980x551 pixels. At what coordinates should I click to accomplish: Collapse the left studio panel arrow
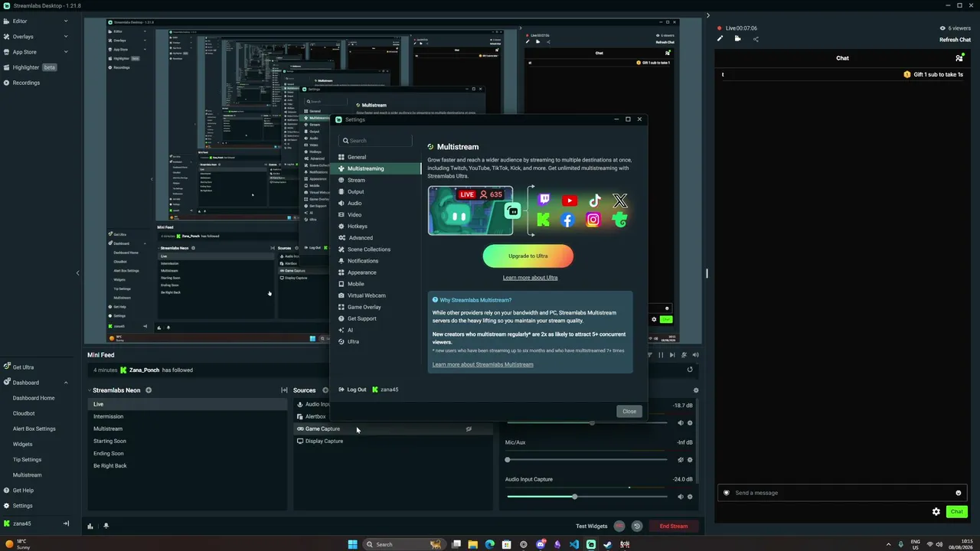77,273
